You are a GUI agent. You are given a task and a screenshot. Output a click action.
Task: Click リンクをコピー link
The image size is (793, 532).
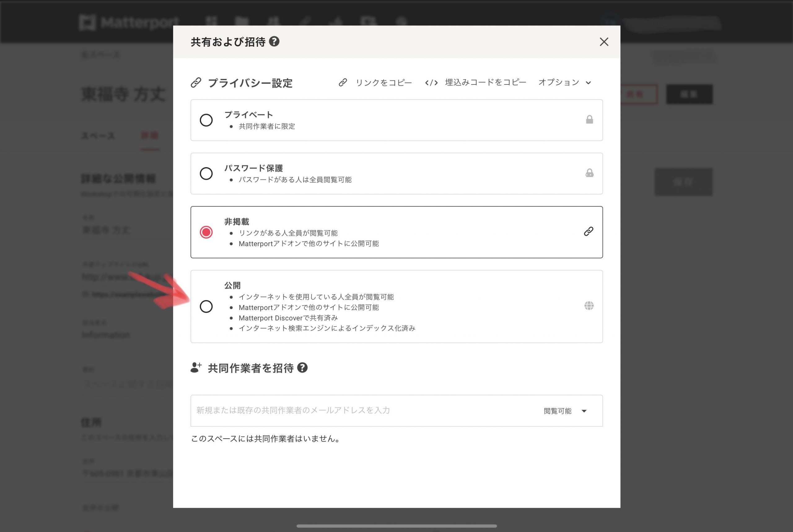coord(383,83)
